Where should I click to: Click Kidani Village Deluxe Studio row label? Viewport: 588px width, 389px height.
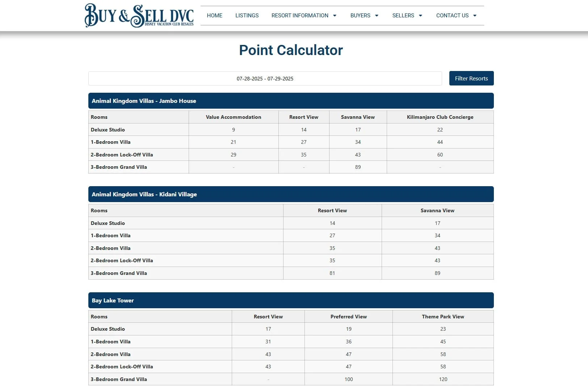click(108, 223)
